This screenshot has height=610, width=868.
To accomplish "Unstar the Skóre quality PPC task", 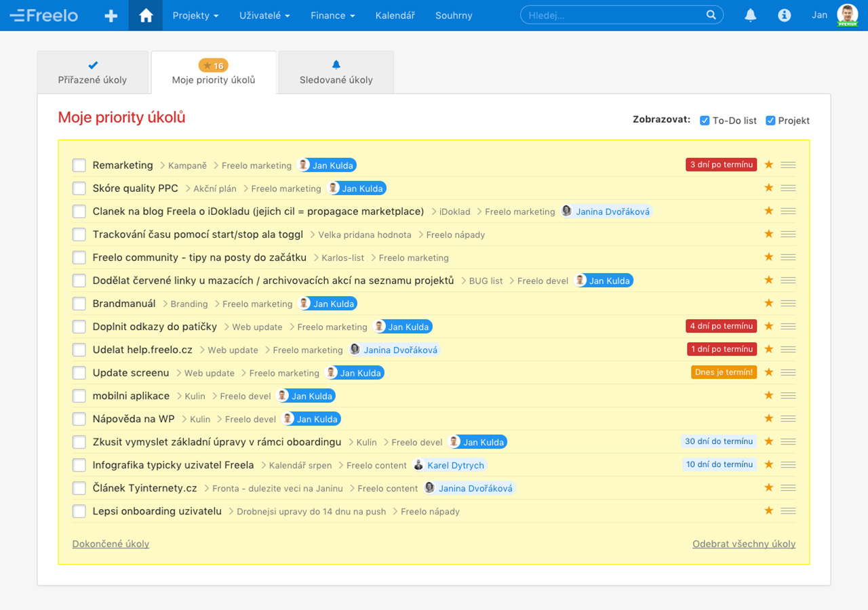I will [768, 188].
